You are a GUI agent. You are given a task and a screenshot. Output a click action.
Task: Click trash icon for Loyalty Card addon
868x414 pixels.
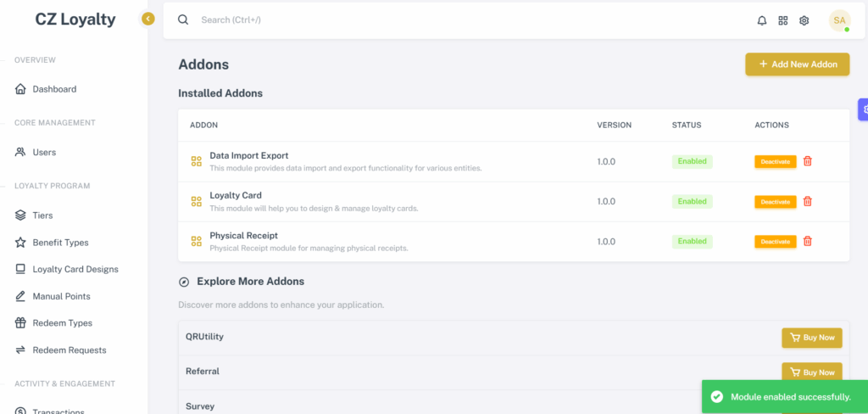click(808, 201)
